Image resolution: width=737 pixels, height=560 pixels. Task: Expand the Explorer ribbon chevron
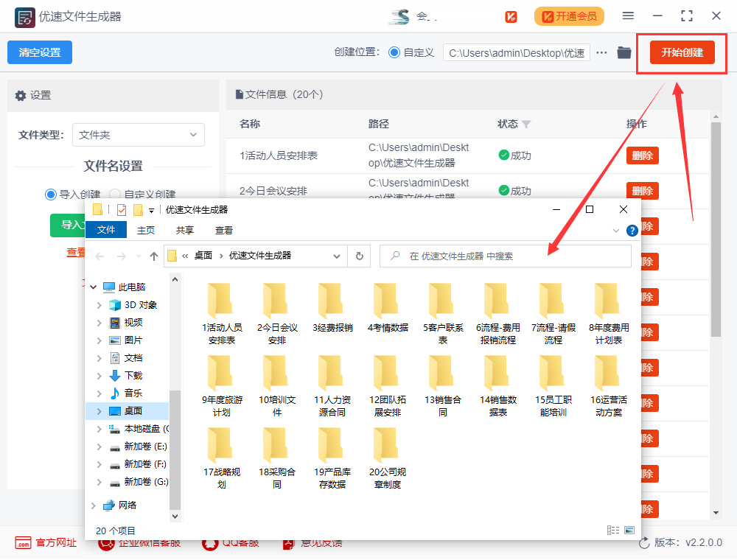coord(616,231)
